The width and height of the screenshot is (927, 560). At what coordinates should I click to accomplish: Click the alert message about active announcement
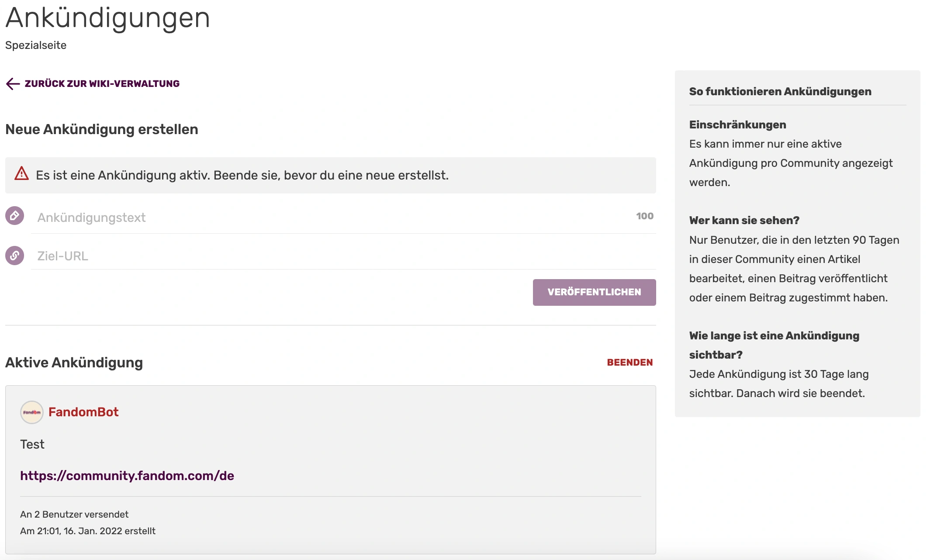(x=331, y=175)
